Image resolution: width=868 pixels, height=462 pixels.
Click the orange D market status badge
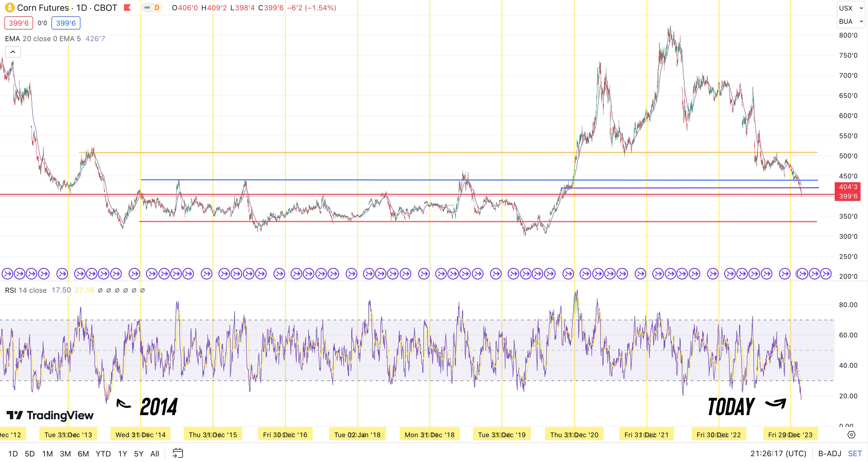click(x=157, y=8)
